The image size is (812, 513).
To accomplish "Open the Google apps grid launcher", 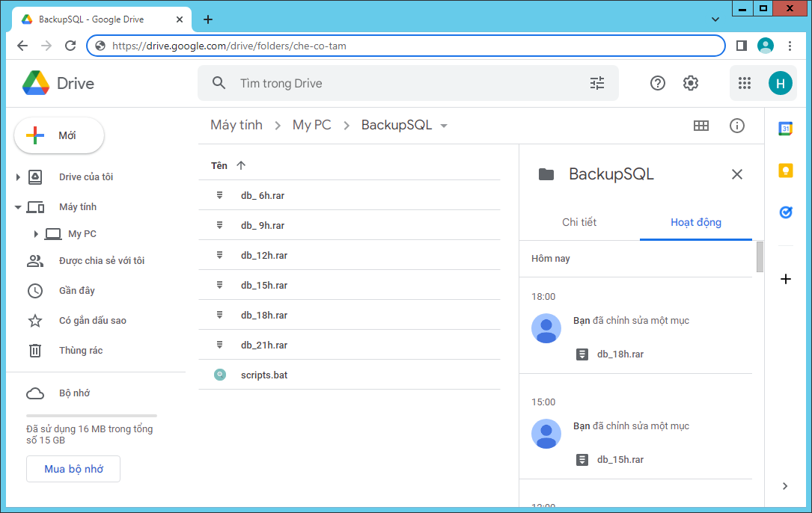I will point(744,83).
